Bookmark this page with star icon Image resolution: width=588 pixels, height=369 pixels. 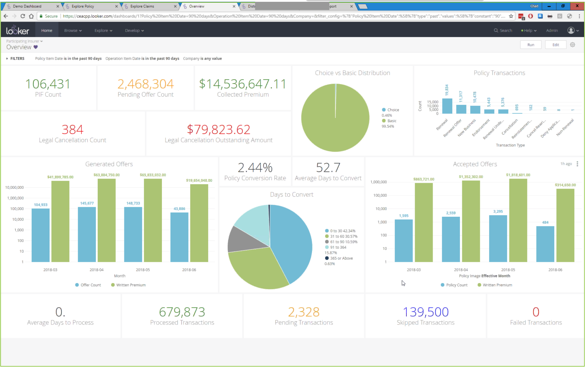tap(511, 16)
